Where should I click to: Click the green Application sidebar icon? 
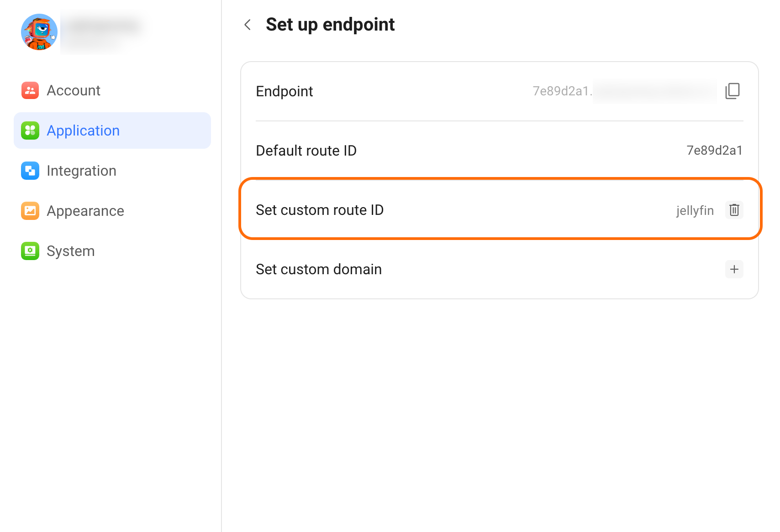pos(30,130)
